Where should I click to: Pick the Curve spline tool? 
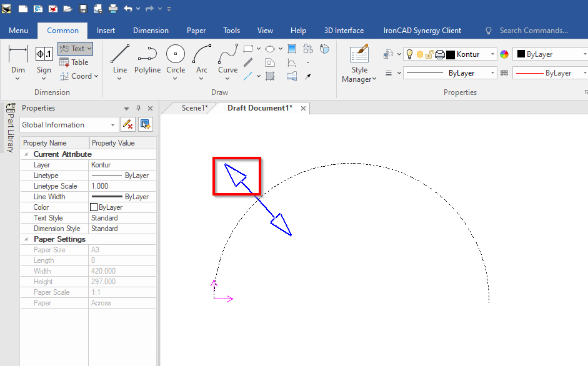coord(227,59)
